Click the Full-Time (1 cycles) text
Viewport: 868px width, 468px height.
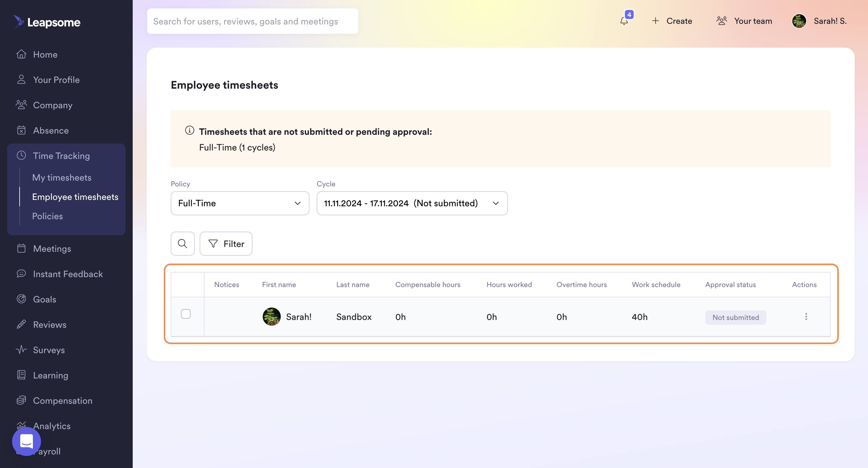237,147
